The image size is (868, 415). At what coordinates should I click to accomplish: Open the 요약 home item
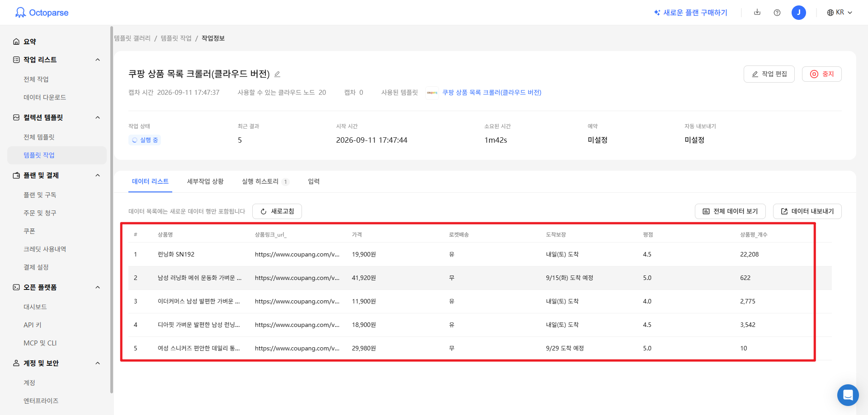pyautogui.click(x=30, y=42)
